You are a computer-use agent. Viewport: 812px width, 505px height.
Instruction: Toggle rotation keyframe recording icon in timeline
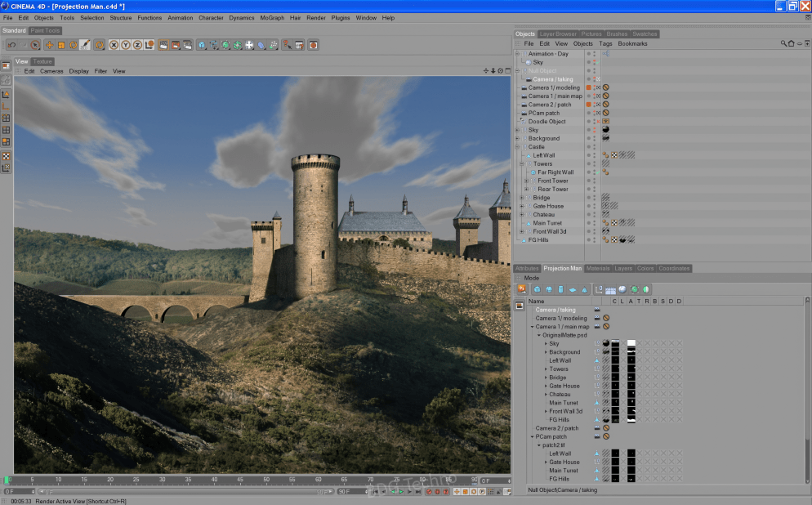point(473,492)
